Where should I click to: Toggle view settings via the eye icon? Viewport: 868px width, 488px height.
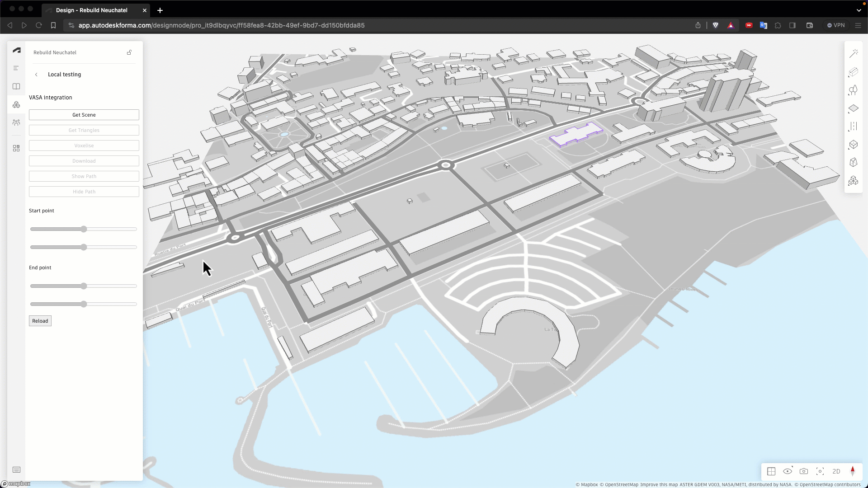pyautogui.click(x=788, y=471)
